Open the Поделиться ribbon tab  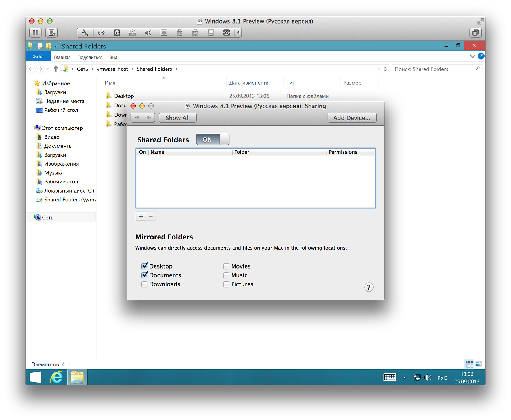(90, 57)
